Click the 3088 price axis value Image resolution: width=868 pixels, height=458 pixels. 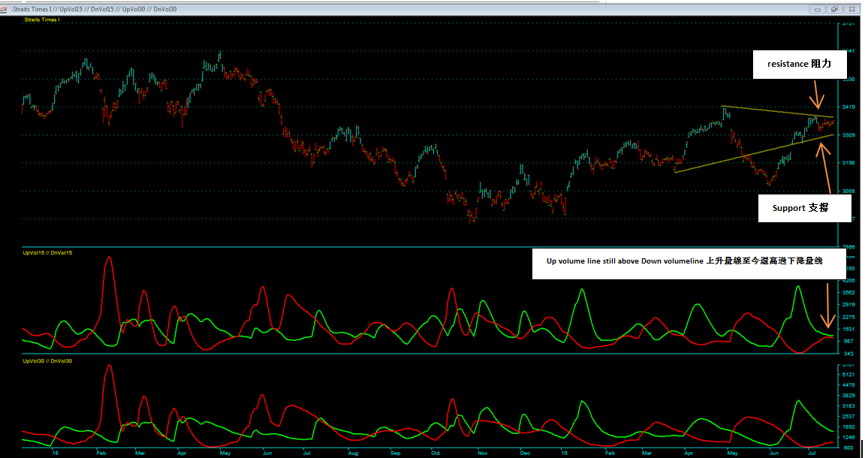coord(848,191)
